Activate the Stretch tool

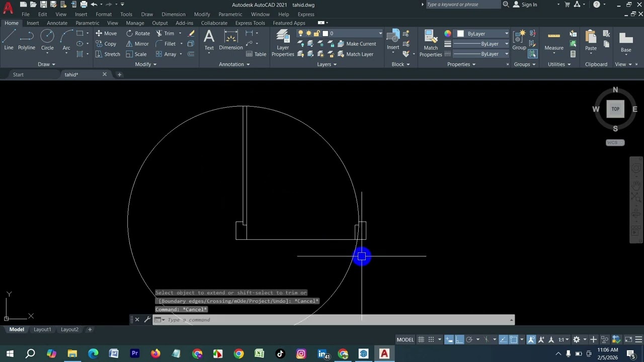point(108,54)
